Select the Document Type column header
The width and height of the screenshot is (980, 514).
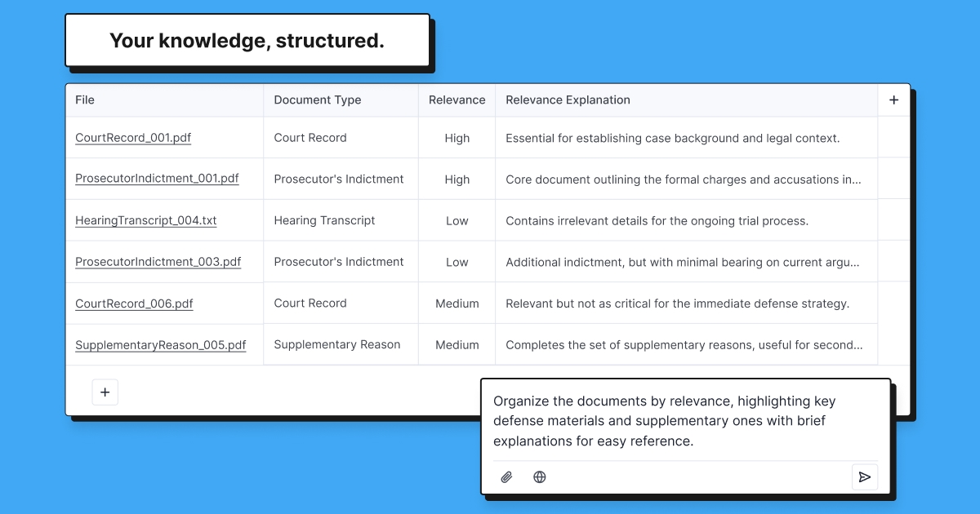coord(341,100)
